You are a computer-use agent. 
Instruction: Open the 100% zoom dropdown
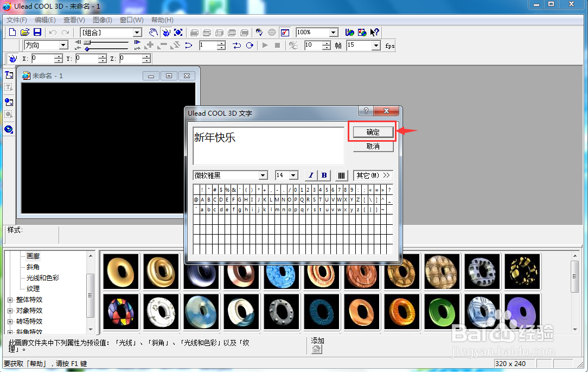tap(334, 33)
